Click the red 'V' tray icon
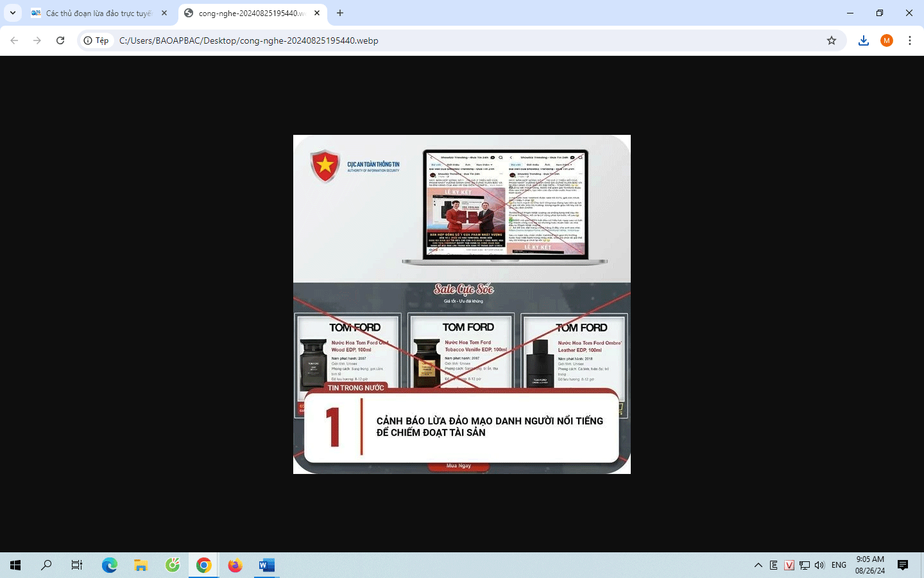Image resolution: width=924 pixels, height=578 pixels. [789, 565]
